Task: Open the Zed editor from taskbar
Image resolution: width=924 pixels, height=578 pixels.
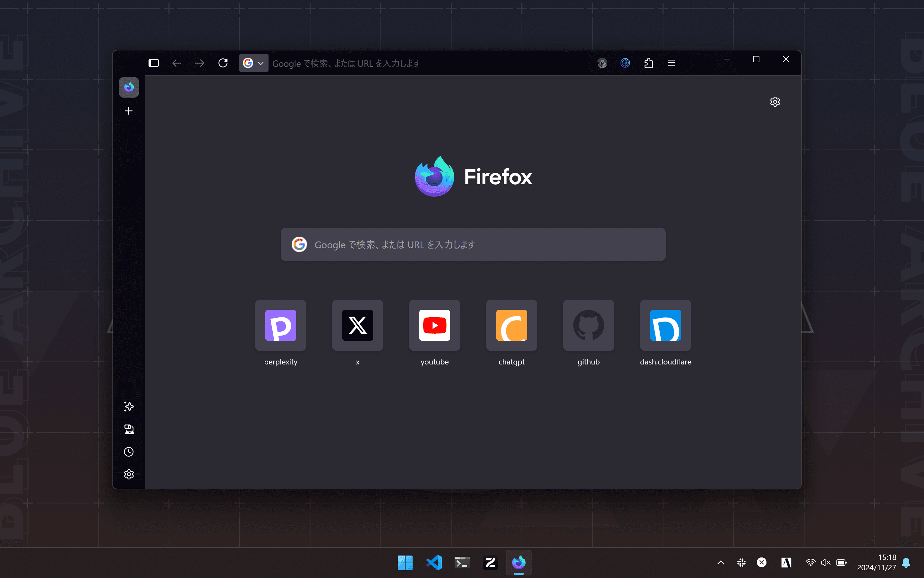Action: (491, 563)
